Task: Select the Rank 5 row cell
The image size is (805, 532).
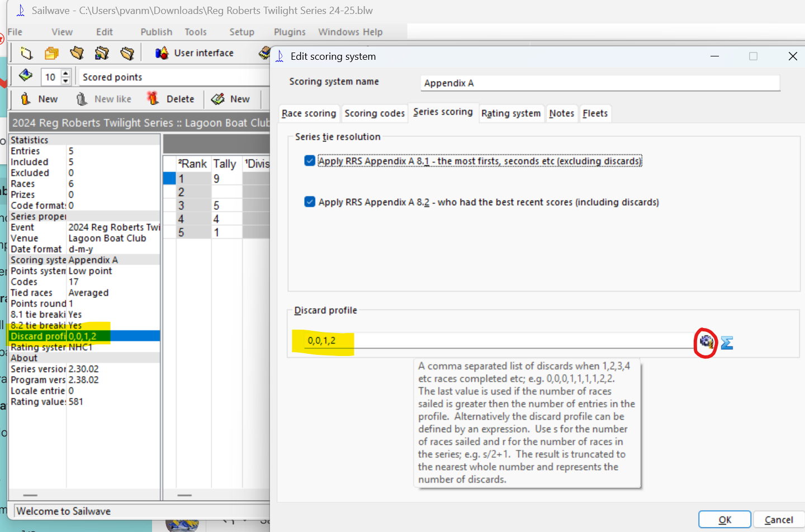Action: pos(193,232)
